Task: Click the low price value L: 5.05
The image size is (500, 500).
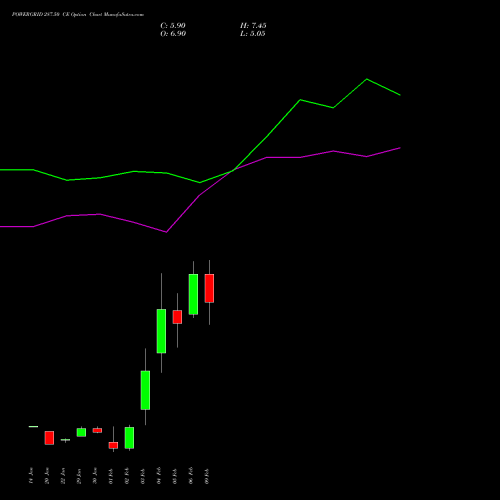Action: click(253, 34)
